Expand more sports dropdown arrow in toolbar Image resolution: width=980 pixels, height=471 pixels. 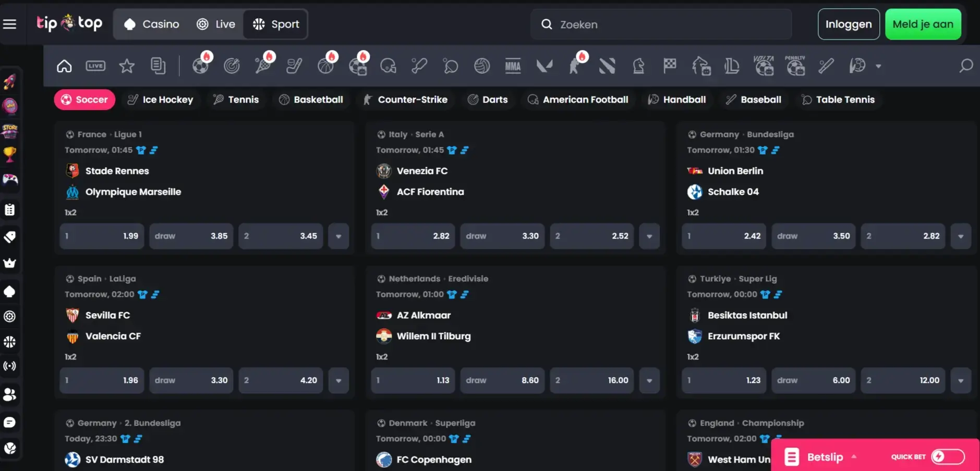tap(878, 67)
